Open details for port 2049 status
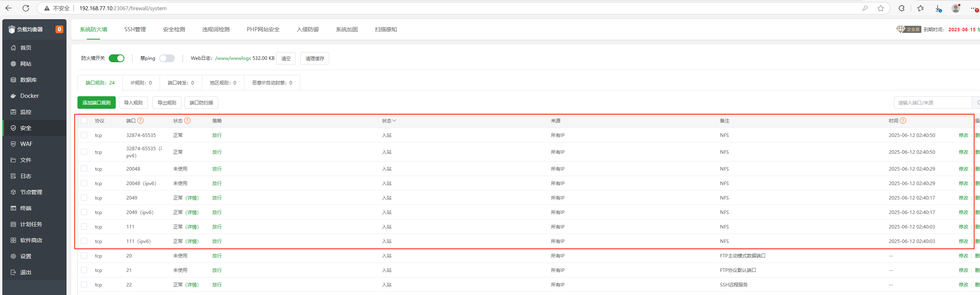This screenshot has width=980, height=295. click(x=192, y=198)
